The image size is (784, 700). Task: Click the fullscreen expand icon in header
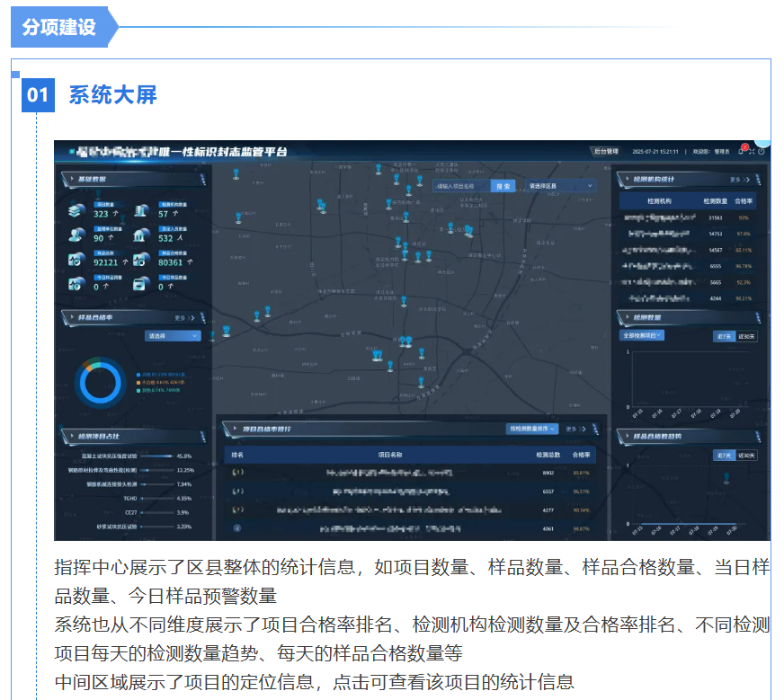pos(752,151)
